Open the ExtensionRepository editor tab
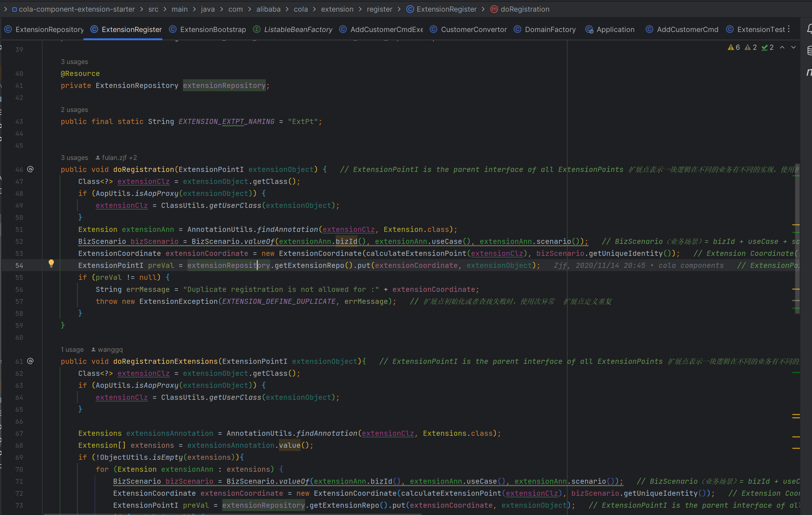 click(x=44, y=29)
